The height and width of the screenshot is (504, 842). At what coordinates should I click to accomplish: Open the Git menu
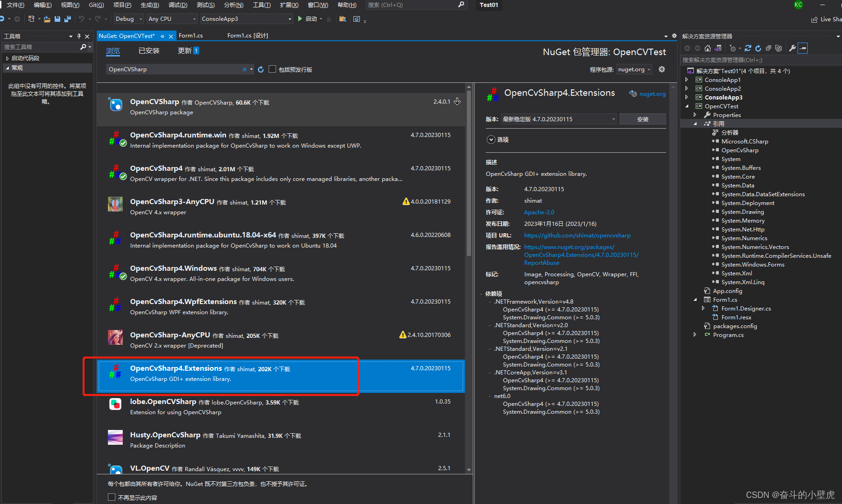pyautogui.click(x=96, y=5)
